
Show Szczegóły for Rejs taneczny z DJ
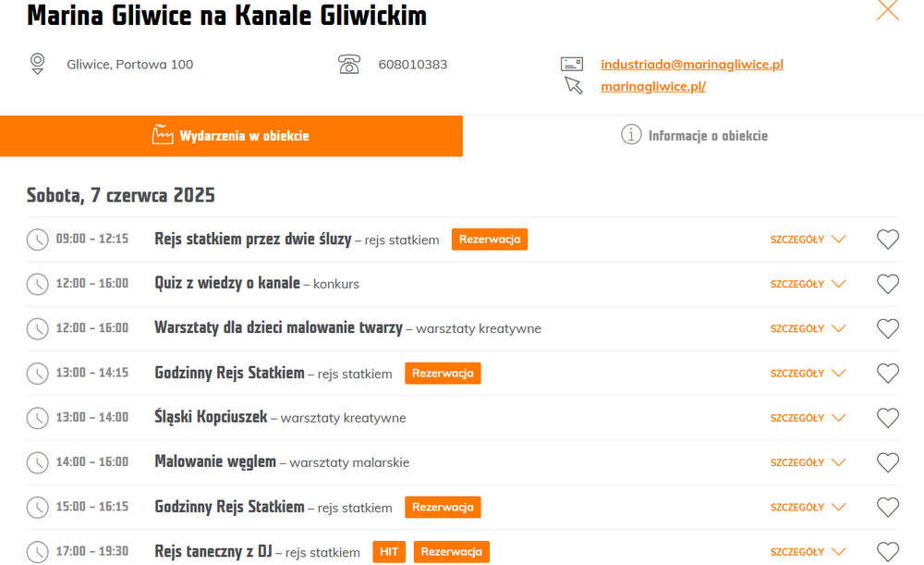[x=808, y=552]
